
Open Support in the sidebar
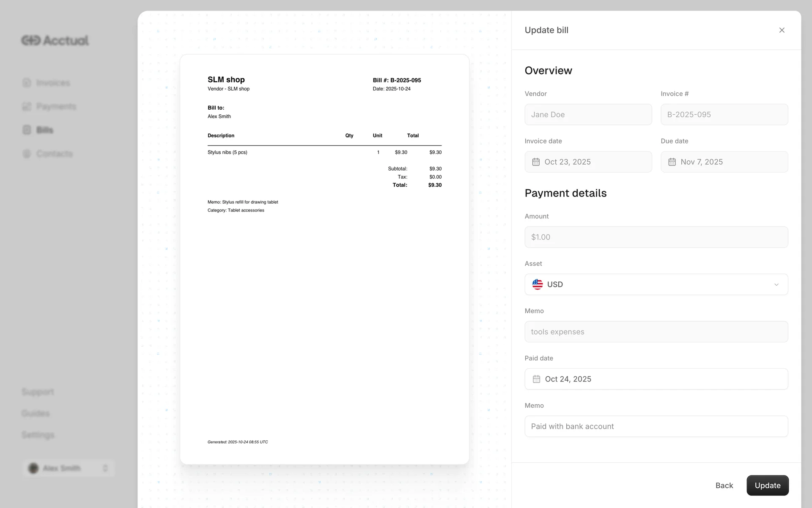(38, 392)
